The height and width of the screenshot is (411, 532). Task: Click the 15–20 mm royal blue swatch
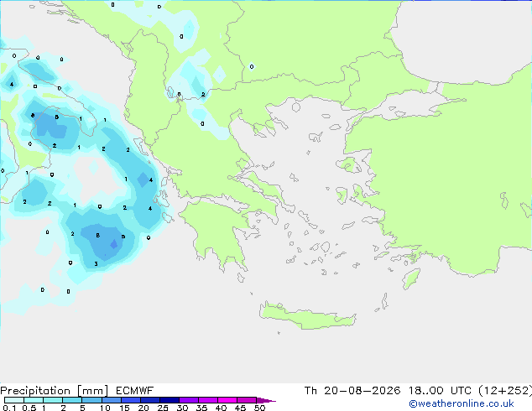click(x=130, y=400)
